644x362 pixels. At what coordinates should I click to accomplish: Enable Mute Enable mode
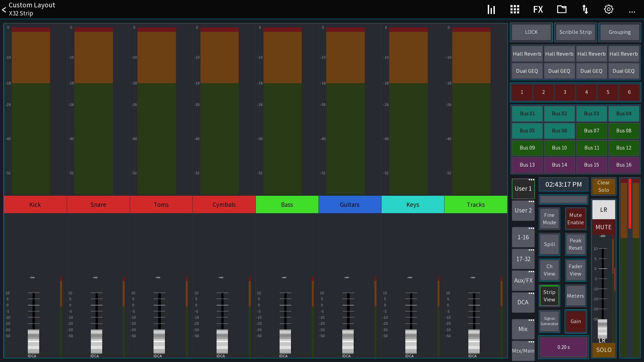pyautogui.click(x=575, y=219)
